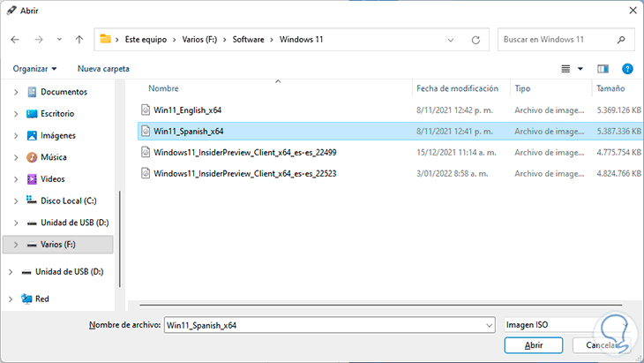Click the Vídeos folder icon
This screenshot has width=644, height=363.
[32, 178]
